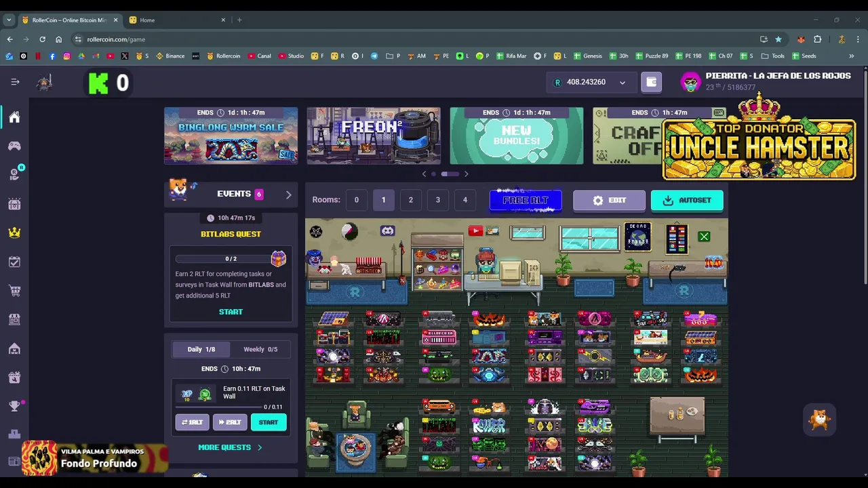
Task: Go to browser home icon
Action: [58, 39]
